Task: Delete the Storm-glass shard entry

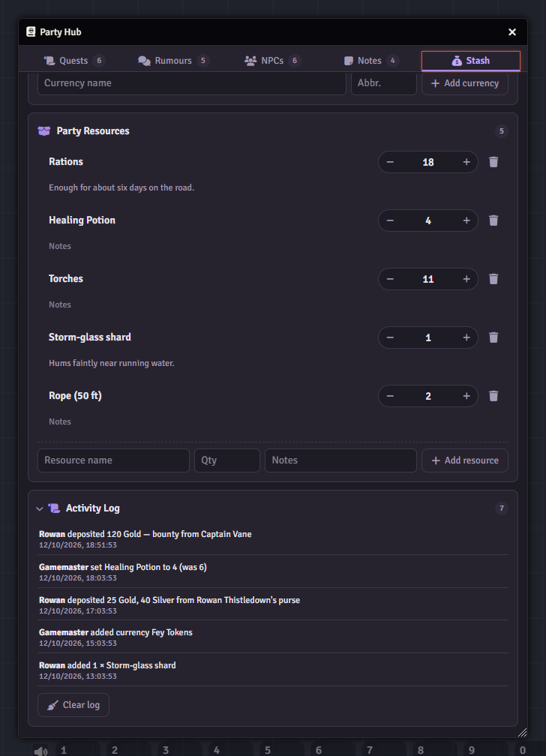Action: [493, 337]
